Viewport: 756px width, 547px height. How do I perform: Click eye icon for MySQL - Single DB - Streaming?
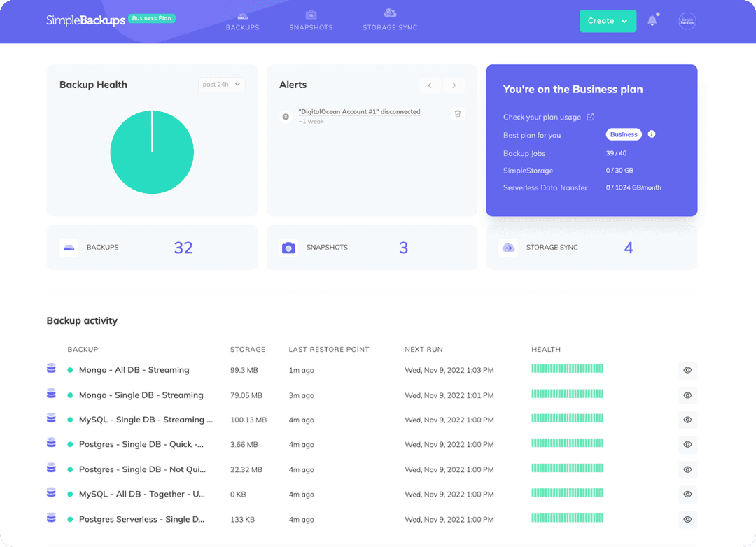pyautogui.click(x=687, y=420)
